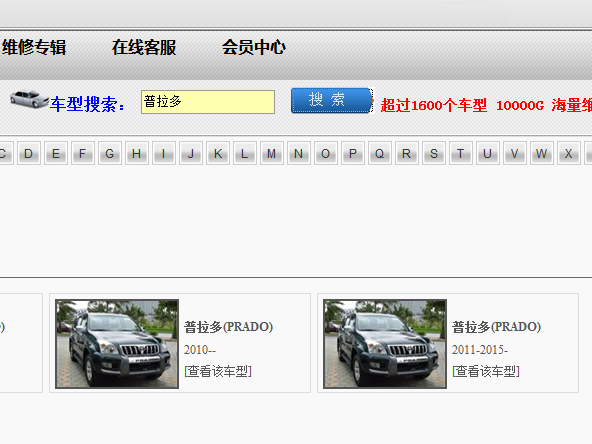Image resolution: width=592 pixels, height=444 pixels.
Task: Click the car model search input field
Action: tap(208, 102)
